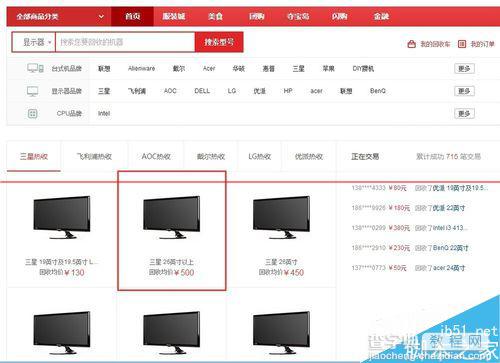Select 飞利浦 monitor brand
Image resolution: width=500 pixels, height=363 pixels.
click(x=137, y=91)
